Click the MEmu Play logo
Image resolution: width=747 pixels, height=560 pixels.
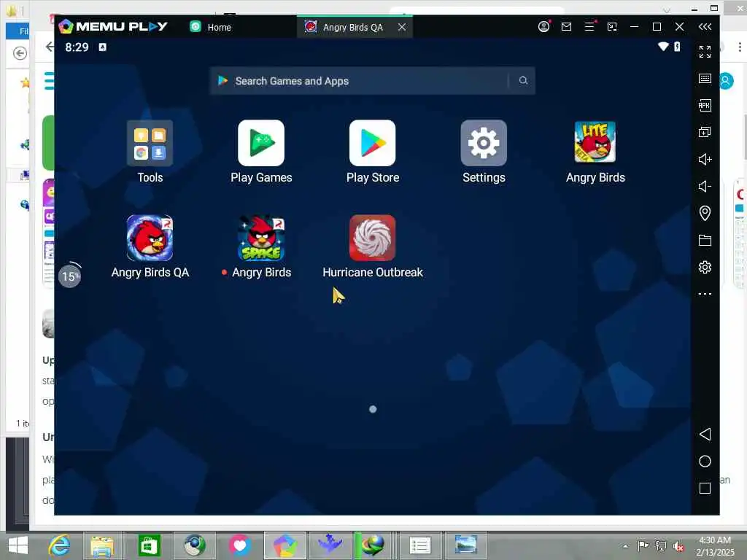113,26
